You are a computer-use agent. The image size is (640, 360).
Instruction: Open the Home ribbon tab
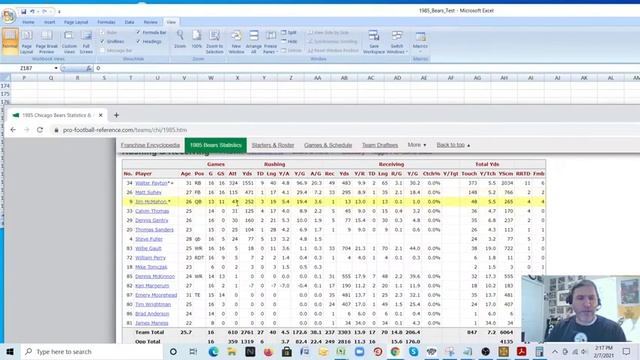(28, 22)
